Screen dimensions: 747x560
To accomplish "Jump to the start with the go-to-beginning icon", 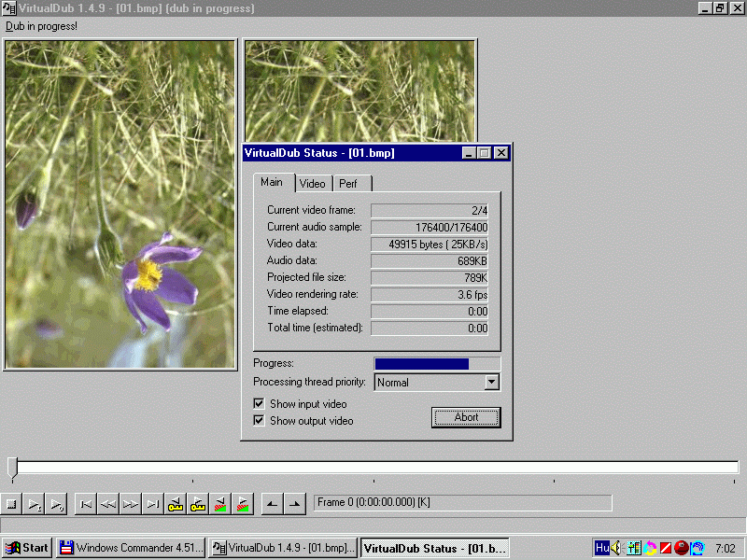I will tap(86, 504).
